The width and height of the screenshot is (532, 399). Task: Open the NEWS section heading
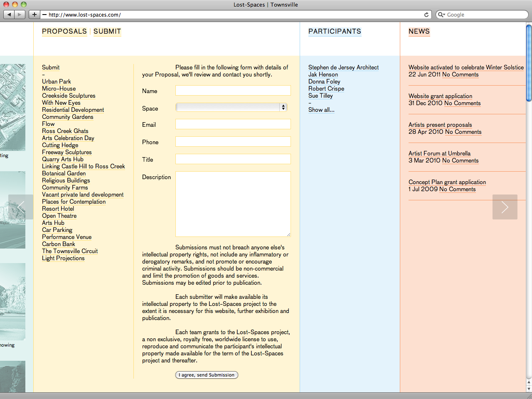(419, 32)
